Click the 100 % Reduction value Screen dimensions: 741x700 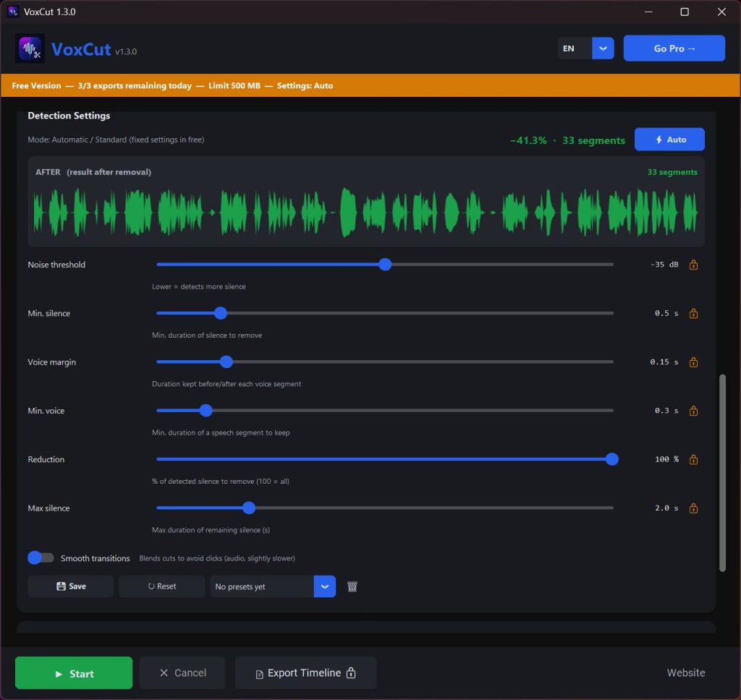(666, 459)
